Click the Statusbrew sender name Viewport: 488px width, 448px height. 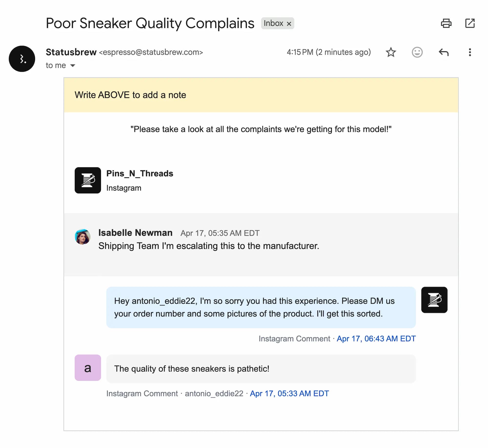[71, 52]
